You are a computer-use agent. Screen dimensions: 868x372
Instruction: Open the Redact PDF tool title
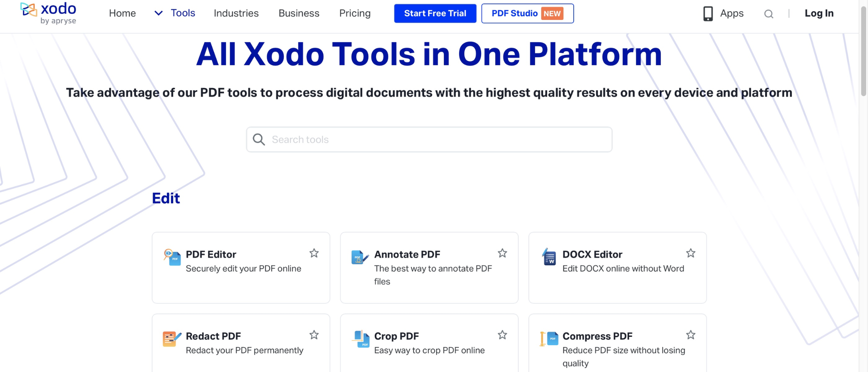click(213, 336)
